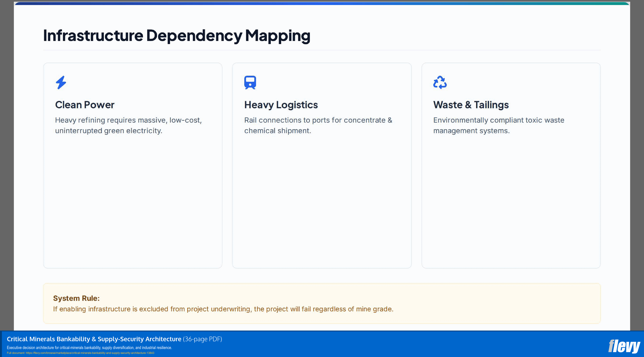
Task: Select the Waste & Tailings card title
Action: coord(471,105)
